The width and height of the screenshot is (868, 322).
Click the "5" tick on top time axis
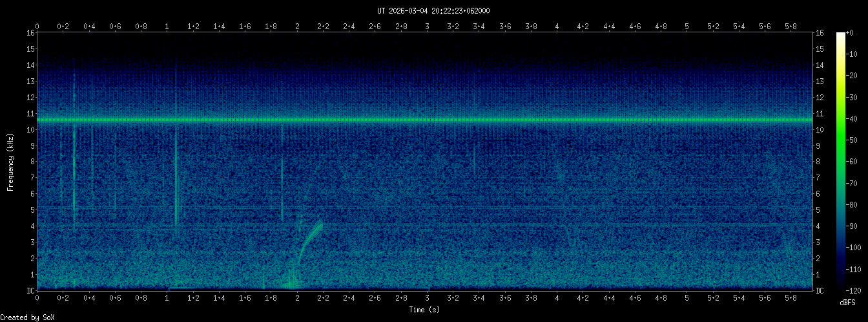coord(687,27)
